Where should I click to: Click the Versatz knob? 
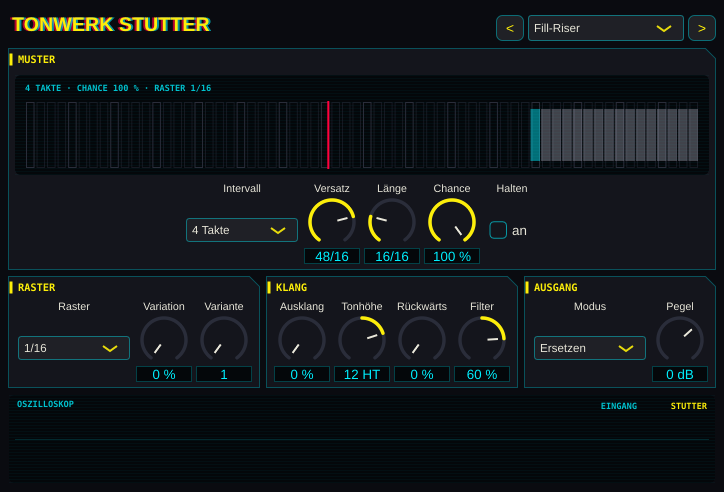[332, 222]
